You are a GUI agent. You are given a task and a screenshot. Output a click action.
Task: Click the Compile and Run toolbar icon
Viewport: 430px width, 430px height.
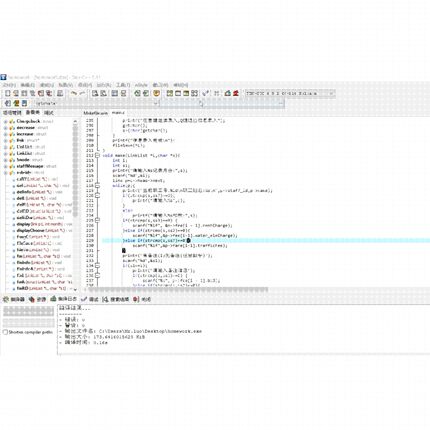click(x=186, y=93)
